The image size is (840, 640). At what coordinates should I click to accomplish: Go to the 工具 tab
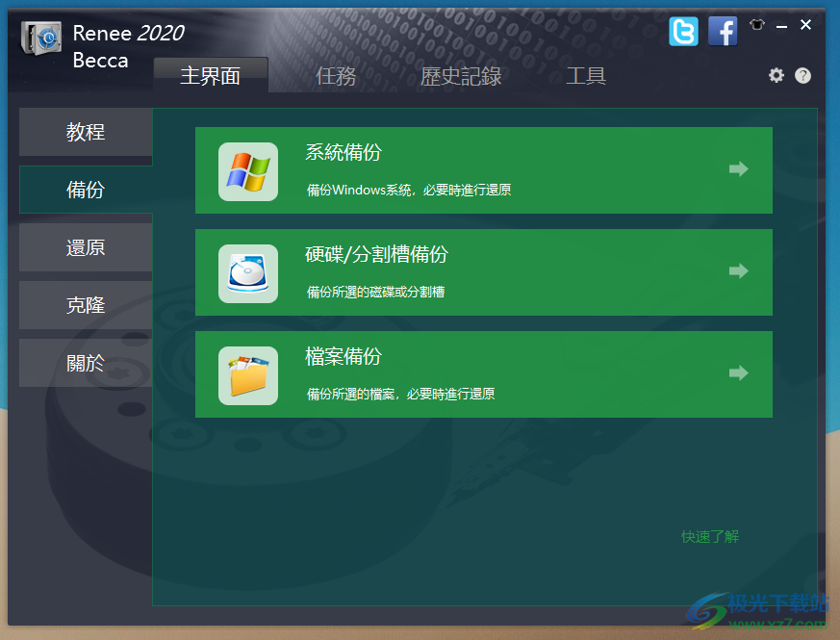pyautogui.click(x=585, y=76)
